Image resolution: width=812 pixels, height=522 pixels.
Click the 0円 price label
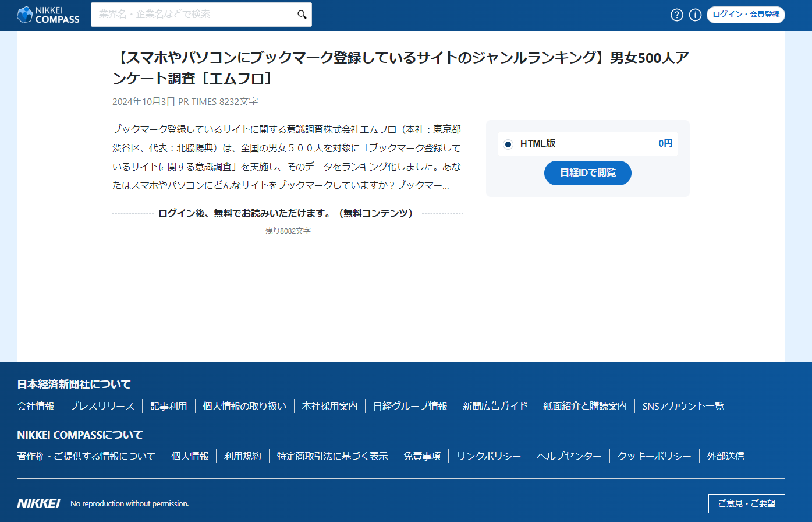[x=665, y=143]
